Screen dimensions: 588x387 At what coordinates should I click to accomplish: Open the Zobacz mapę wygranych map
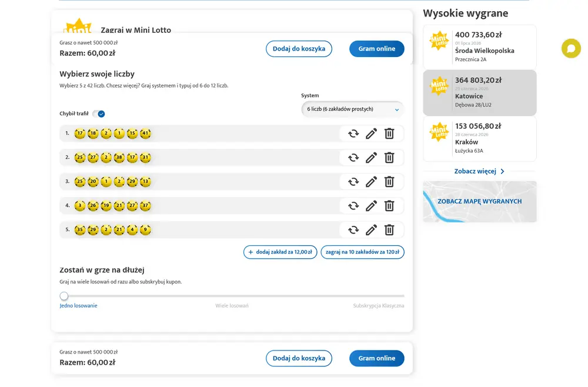[480, 201]
